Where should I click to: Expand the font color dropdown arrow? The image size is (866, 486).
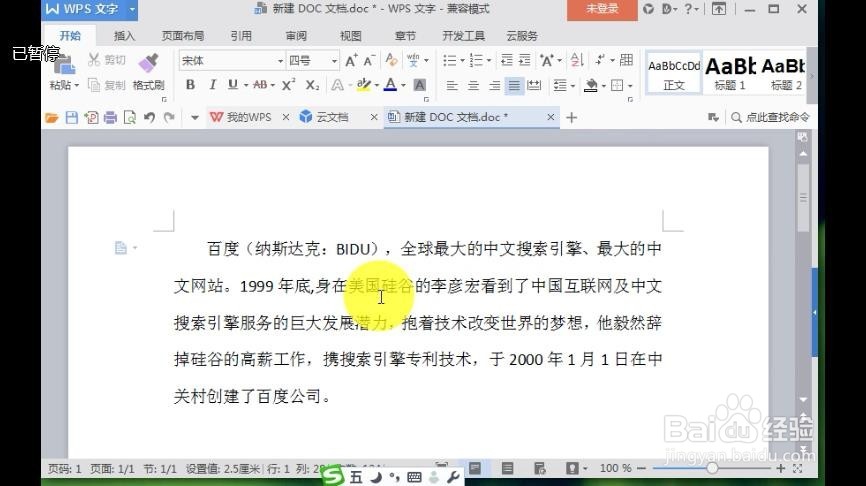(x=403, y=85)
